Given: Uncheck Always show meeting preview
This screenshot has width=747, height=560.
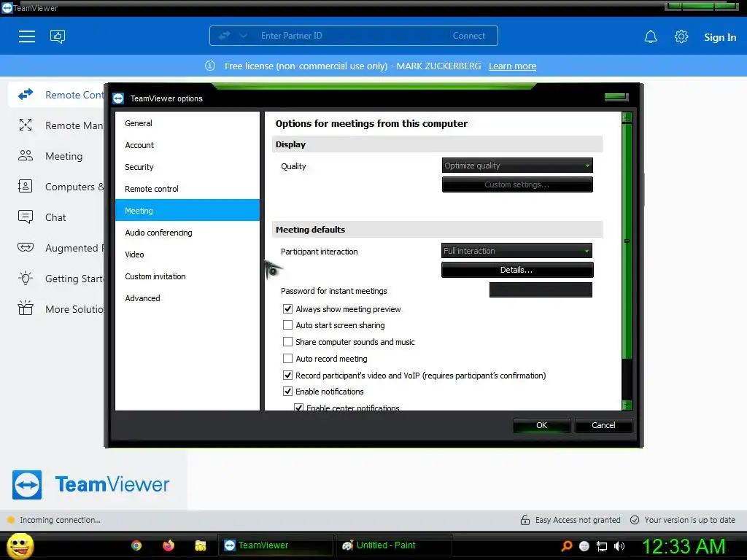Looking at the screenshot, I should 287,309.
